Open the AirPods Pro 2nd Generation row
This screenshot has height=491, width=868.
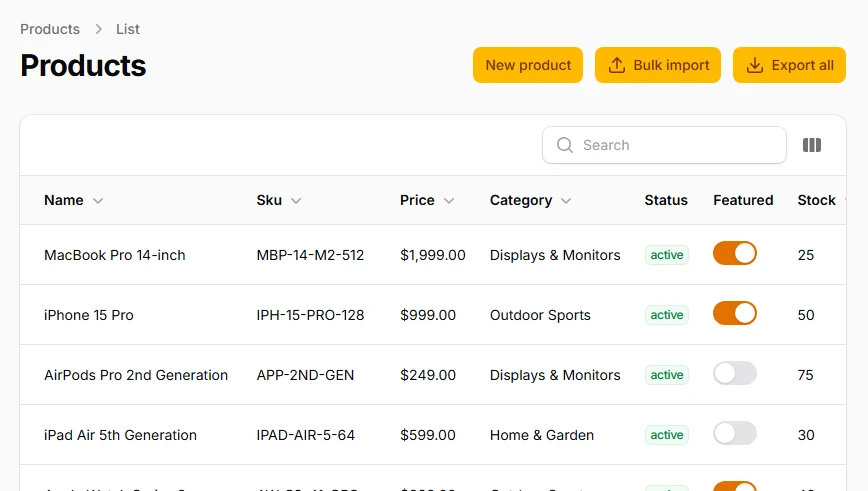pos(433,375)
